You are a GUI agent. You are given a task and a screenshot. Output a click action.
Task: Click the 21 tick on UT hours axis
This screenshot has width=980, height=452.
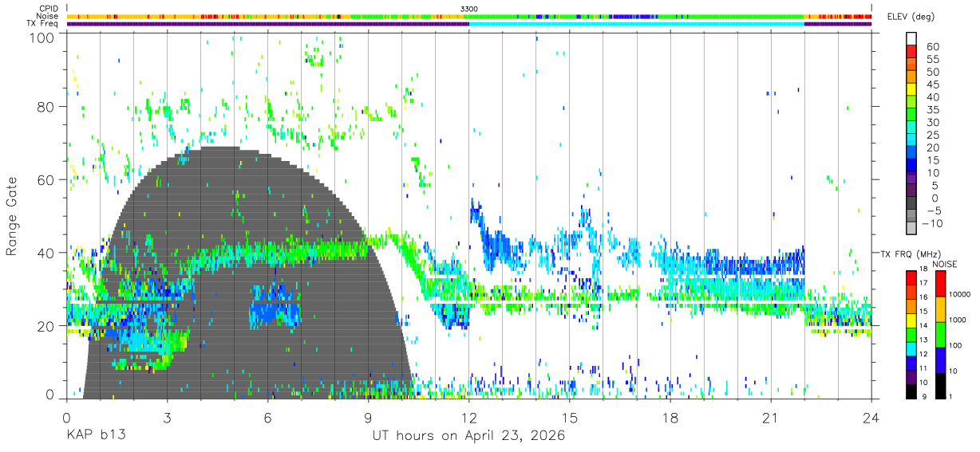[770, 418]
